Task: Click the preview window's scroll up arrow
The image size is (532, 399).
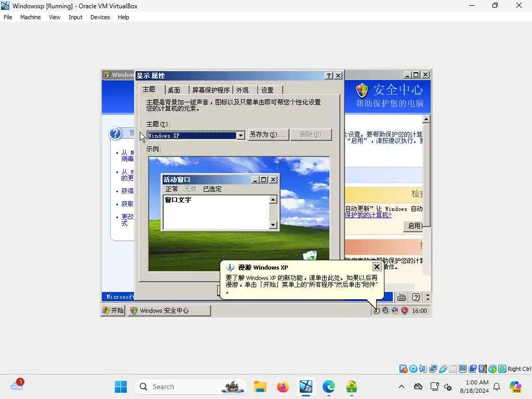Action: pos(273,199)
